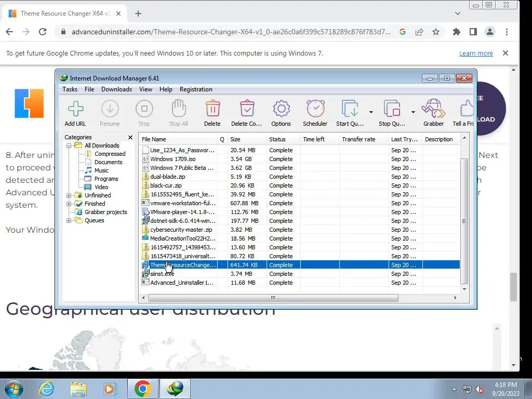Screen dimensions: 532x399
Task: Open the View menu
Action: click(x=145, y=89)
